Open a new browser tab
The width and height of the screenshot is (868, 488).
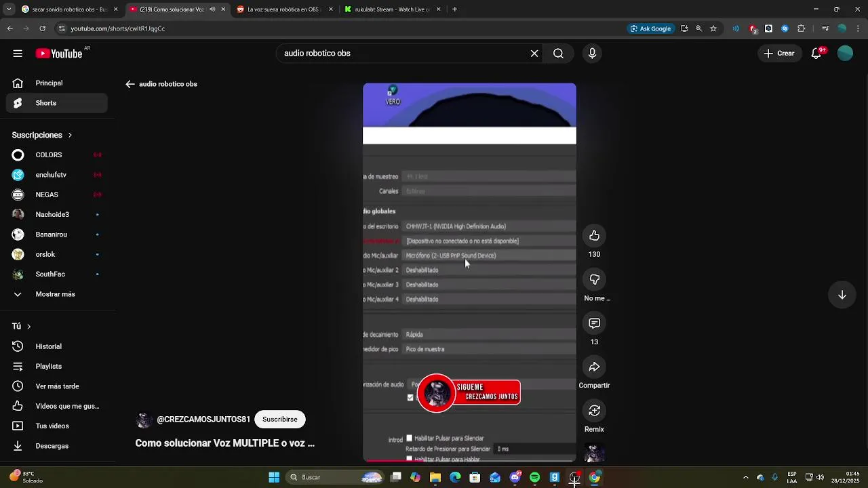point(454,9)
